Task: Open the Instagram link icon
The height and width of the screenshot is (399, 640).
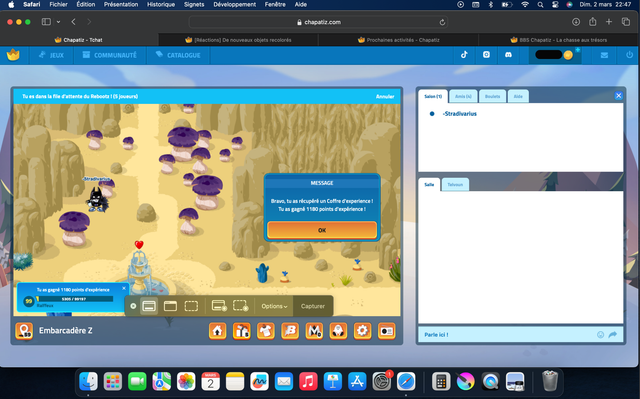Action: pyautogui.click(x=486, y=55)
